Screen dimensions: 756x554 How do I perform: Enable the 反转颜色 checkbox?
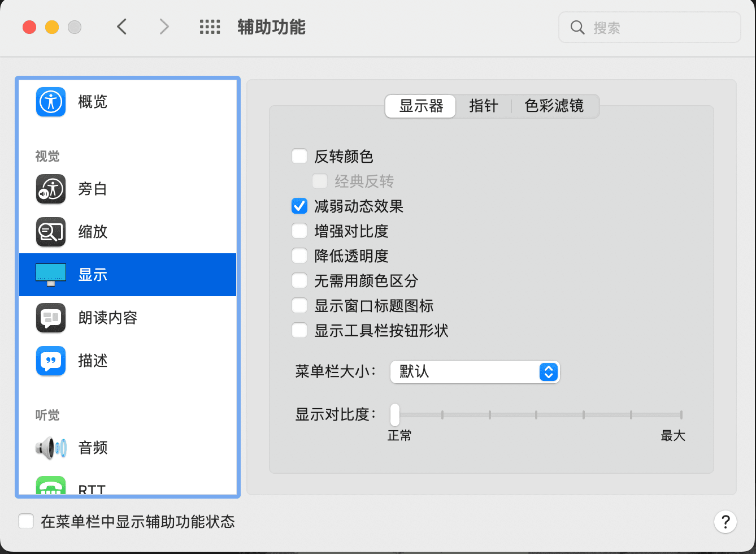[x=299, y=157]
